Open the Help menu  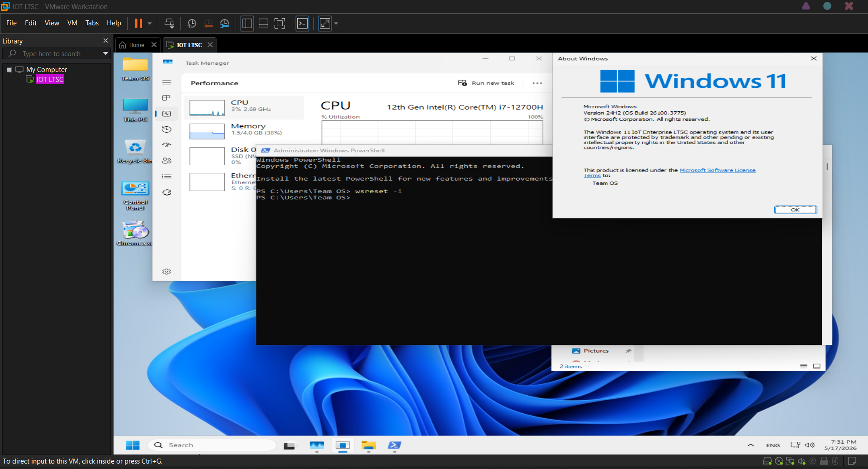click(x=114, y=23)
